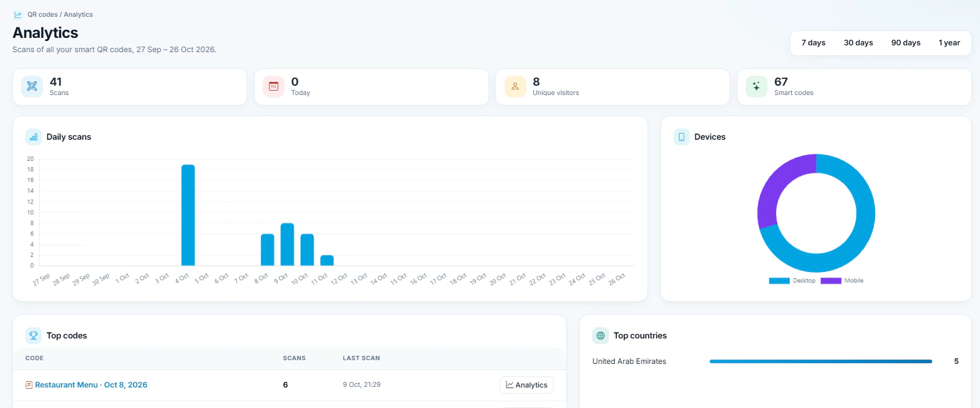The height and width of the screenshot is (408, 980).
Task: Open the Restaurant Menu · Oct 8, 2026 link
Action: coord(91,385)
